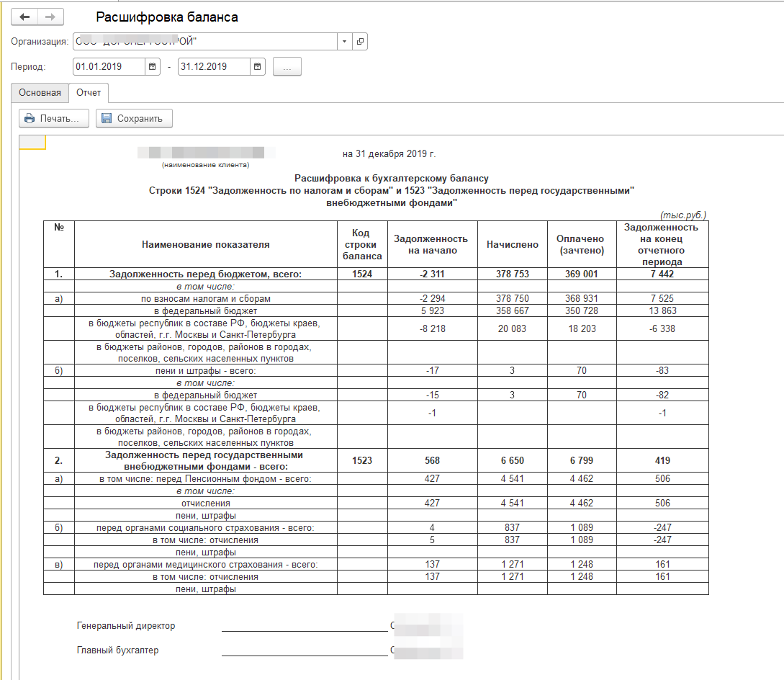Image resolution: width=784 pixels, height=680 pixels.
Task: Click row label 'пени и штрафы - всего:'
Action: point(205,371)
